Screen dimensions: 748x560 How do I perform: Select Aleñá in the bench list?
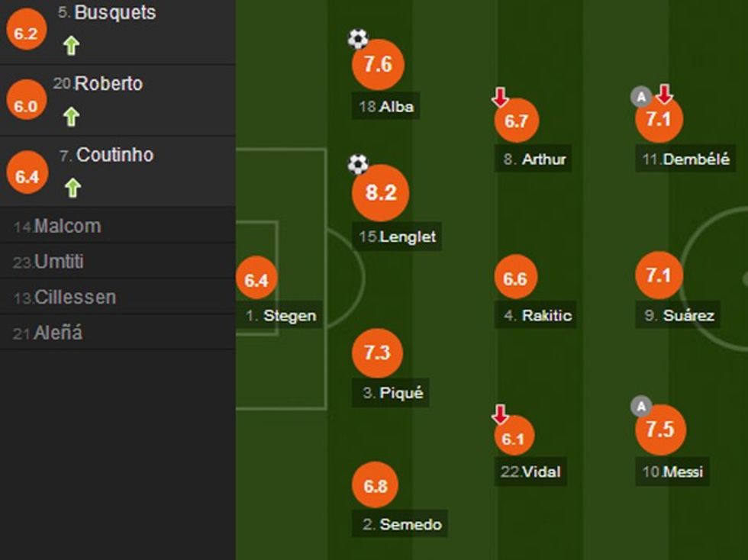pyautogui.click(x=58, y=333)
